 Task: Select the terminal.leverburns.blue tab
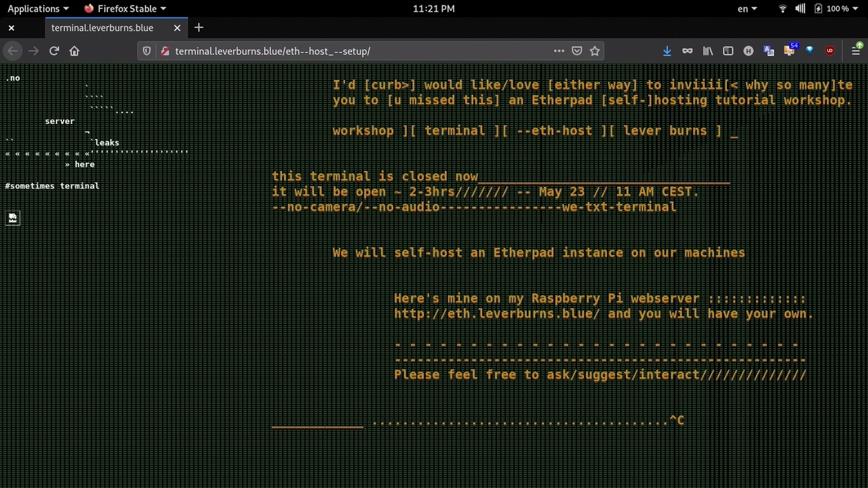(x=102, y=28)
